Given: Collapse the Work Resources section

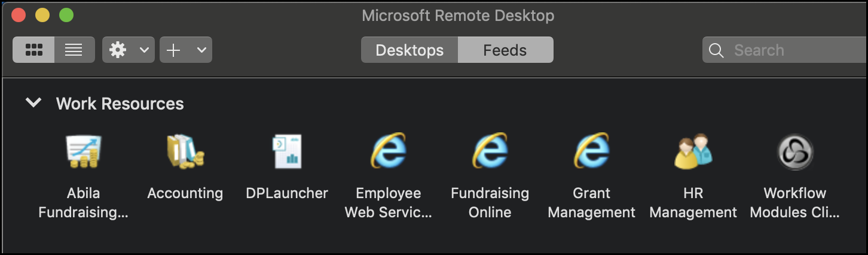Looking at the screenshot, I should click(x=33, y=103).
